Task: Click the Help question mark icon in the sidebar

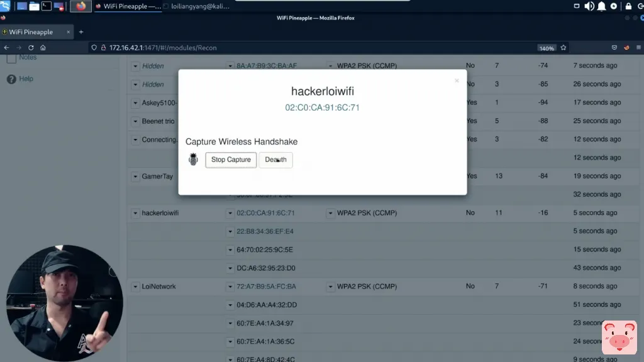Action: [x=11, y=79]
